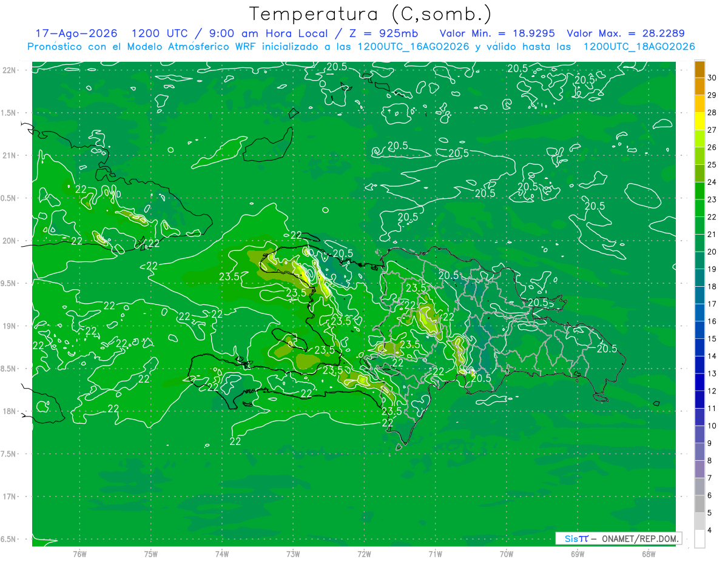Click longitude axis label "70W"
The image size is (728, 562).
coord(507,554)
